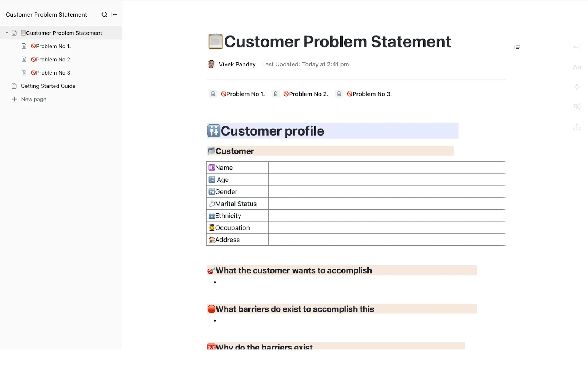Click the typography Aa settings icon
588x374 pixels.
click(x=577, y=67)
